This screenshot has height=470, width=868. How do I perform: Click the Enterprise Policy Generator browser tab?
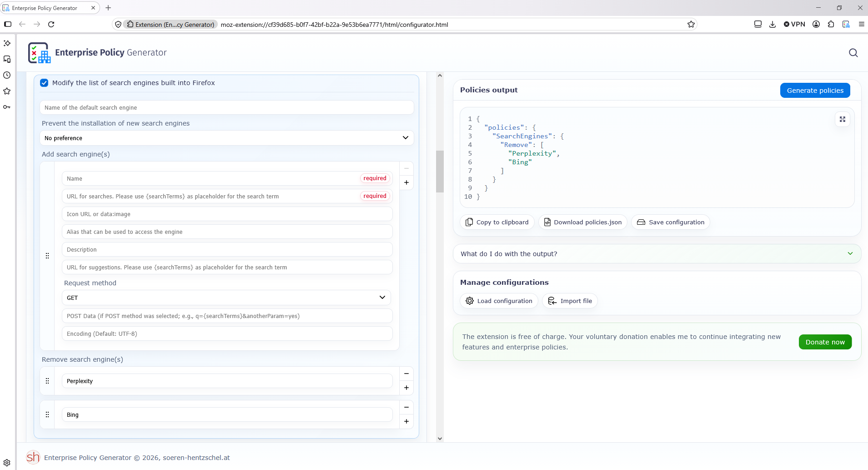(x=50, y=8)
